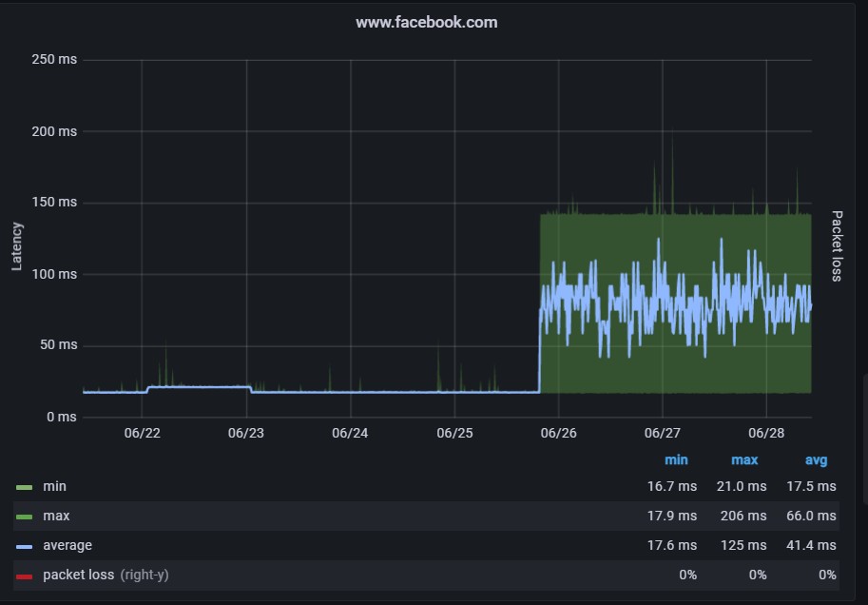Click the 06/28 date label on x-axis

point(766,433)
